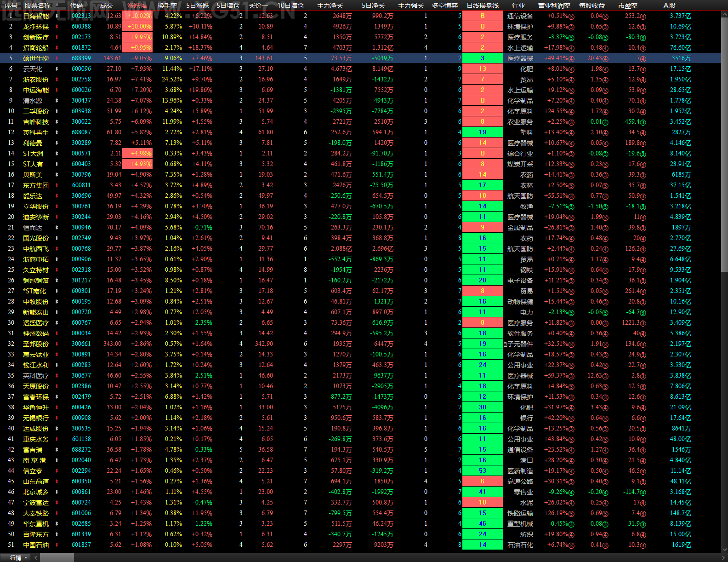
Task: Click the arrow marker next to ST大洲
Action: [57, 154]
